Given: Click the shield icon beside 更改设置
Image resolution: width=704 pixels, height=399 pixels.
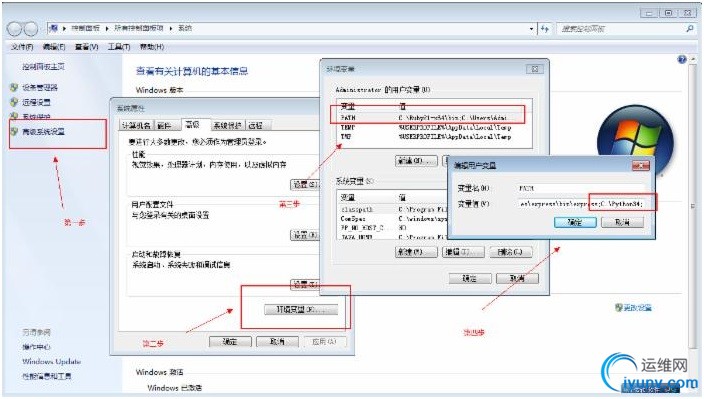Looking at the screenshot, I should click(x=619, y=307).
